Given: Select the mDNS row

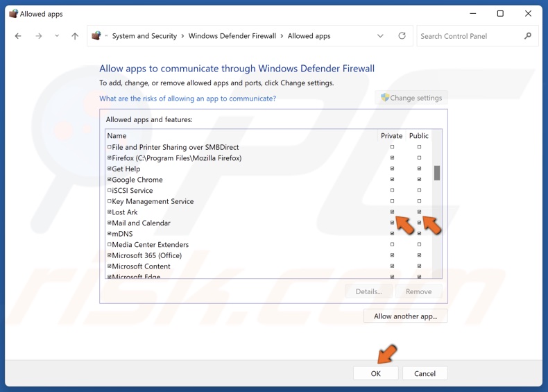Looking at the screenshot, I should click(268, 234).
